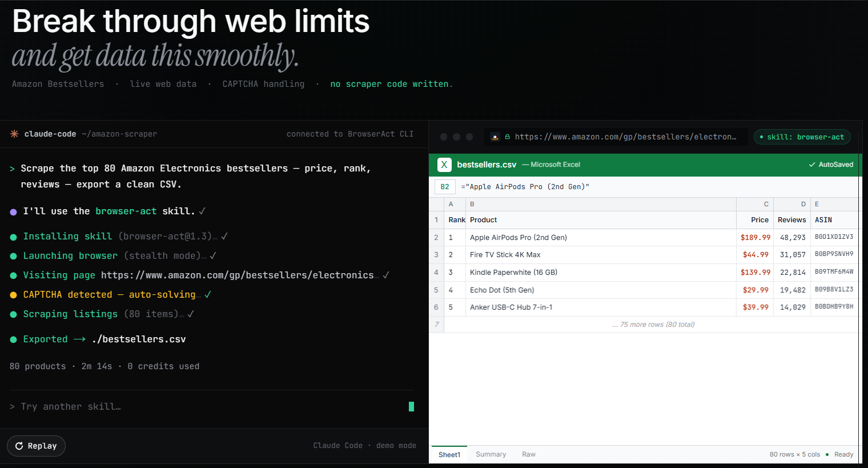Image resolution: width=868 pixels, height=468 pixels.
Task: Focus the browser address bar URL
Action: click(625, 137)
